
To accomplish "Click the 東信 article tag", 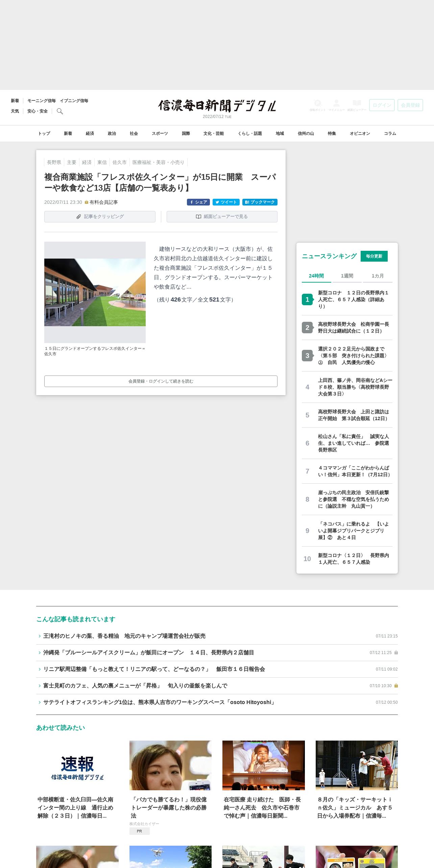I will (102, 162).
